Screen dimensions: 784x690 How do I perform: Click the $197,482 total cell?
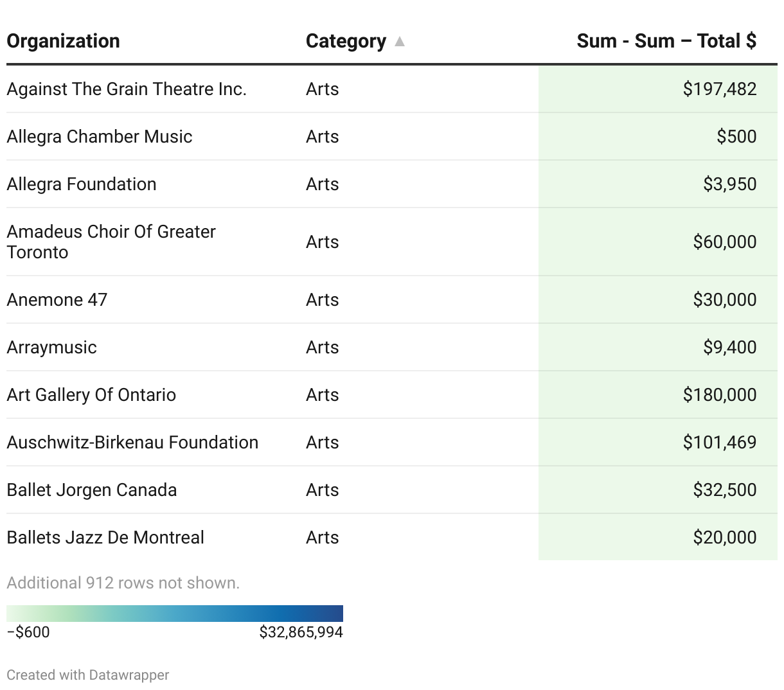[719, 89]
